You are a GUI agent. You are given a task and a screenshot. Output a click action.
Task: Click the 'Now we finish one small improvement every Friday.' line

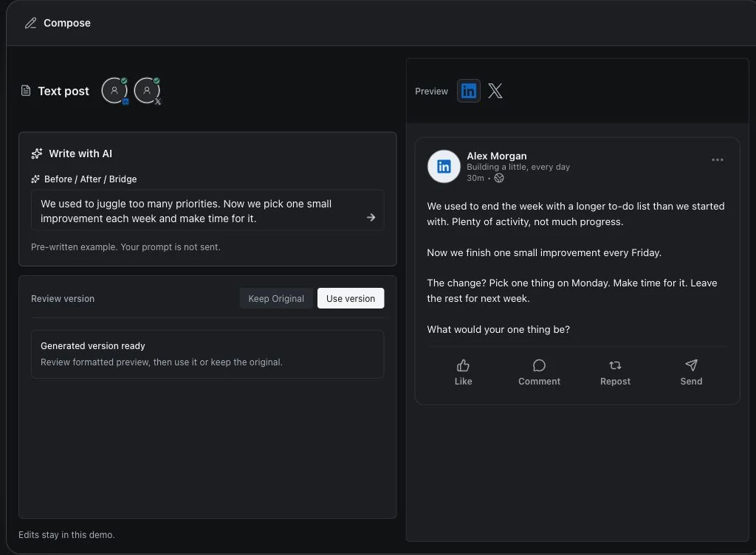click(x=544, y=253)
